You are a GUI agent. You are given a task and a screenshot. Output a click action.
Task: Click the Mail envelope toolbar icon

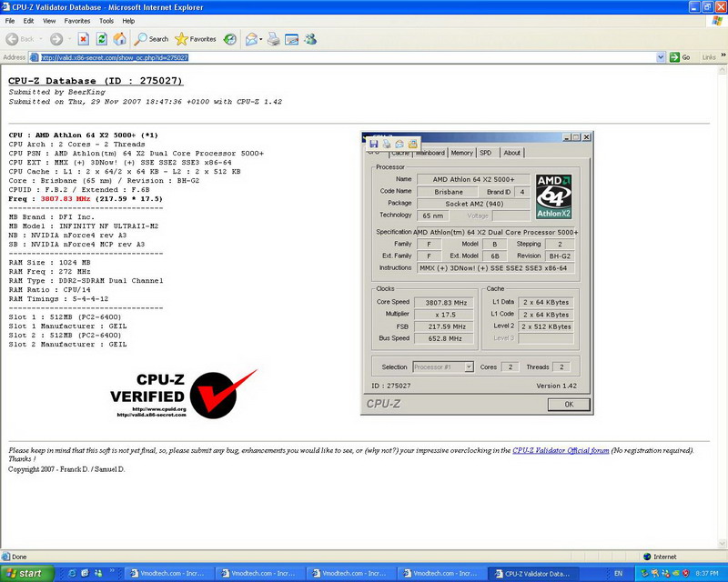click(x=251, y=39)
